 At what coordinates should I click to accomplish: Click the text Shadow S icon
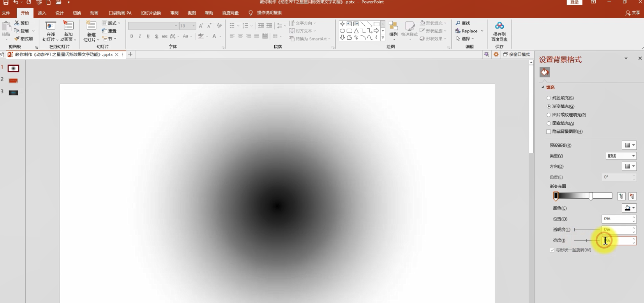pos(156,36)
